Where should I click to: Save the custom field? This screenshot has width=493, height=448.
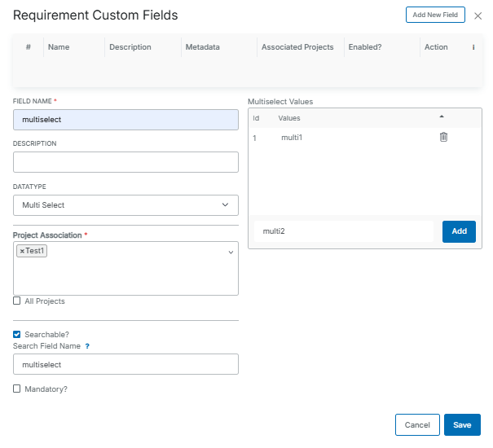(462, 424)
